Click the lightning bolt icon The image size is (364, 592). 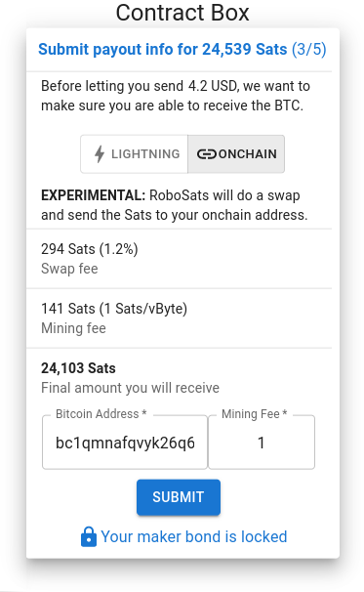[100, 154]
